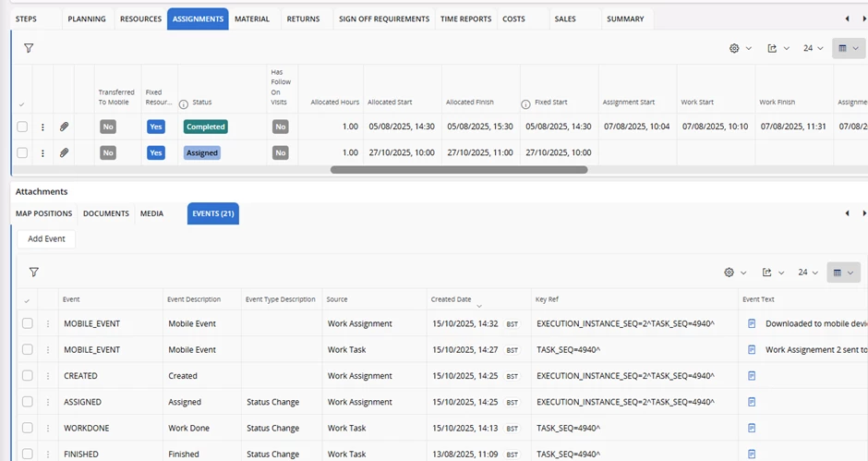This screenshot has width=868, height=461.
Task: Click info icon beside Fixed Start column
Action: [525, 103]
